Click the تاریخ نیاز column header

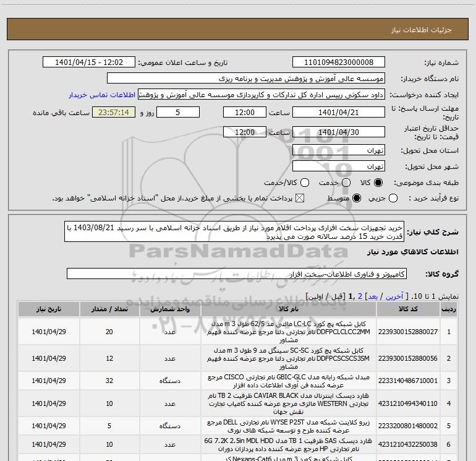(x=49, y=309)
